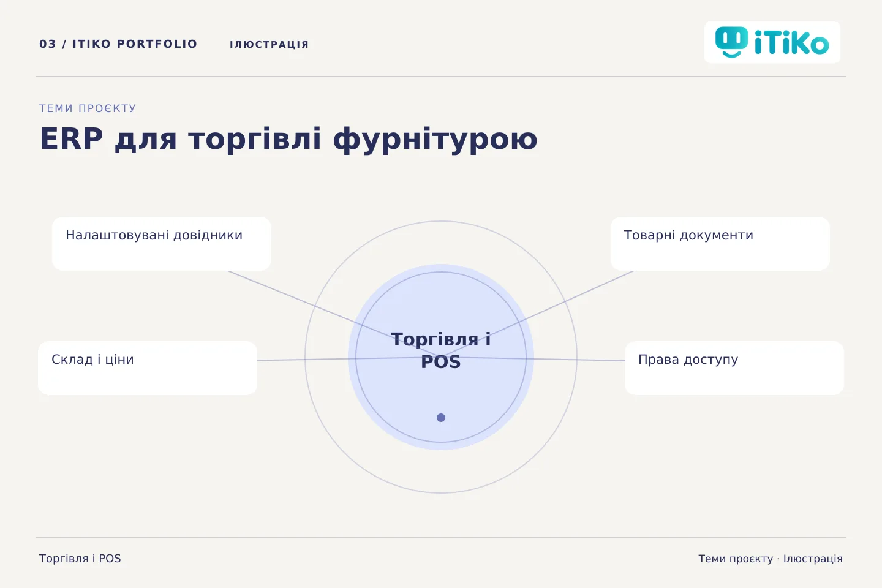Click the small dot inside the central circle
This screenshot has height=588, width=882.
point(441,418)
